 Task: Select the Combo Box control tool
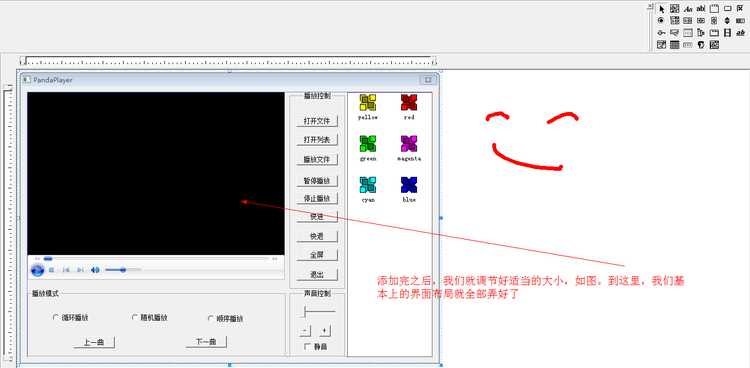click(x=674, y=21)
